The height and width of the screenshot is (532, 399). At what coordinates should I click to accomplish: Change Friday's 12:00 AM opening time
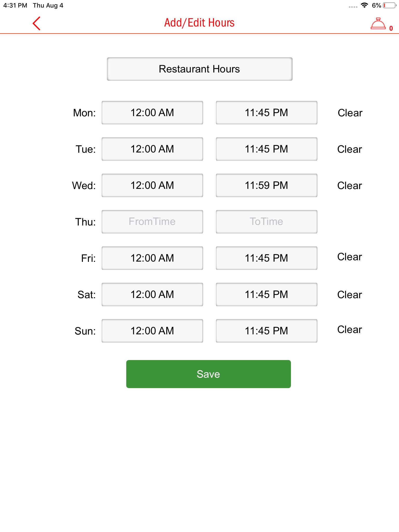pos(152,258)
